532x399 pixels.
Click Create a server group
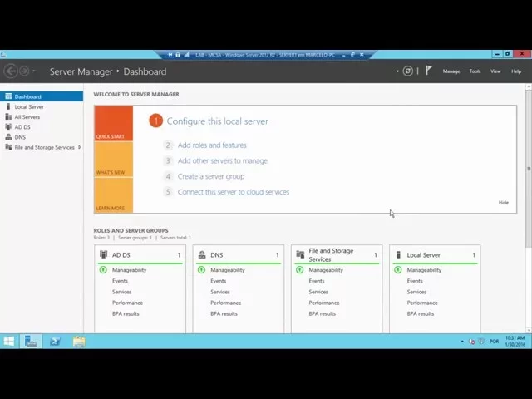point(211,176)
